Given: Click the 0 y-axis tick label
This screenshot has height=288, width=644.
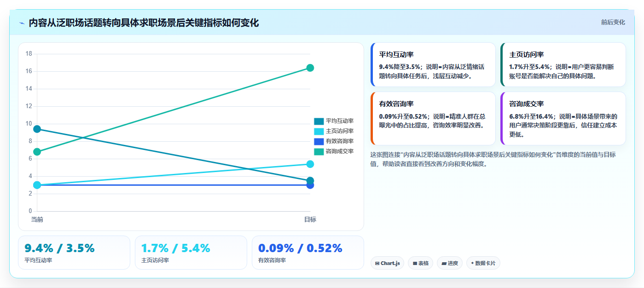Looking at the screenshot, I should [x=30, y=211].
